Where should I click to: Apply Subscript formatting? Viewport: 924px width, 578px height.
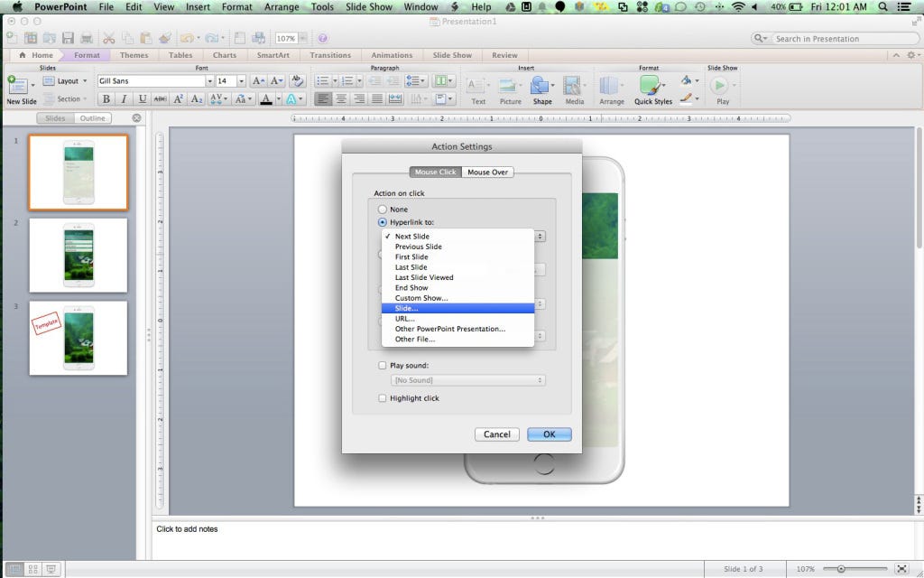196,99
